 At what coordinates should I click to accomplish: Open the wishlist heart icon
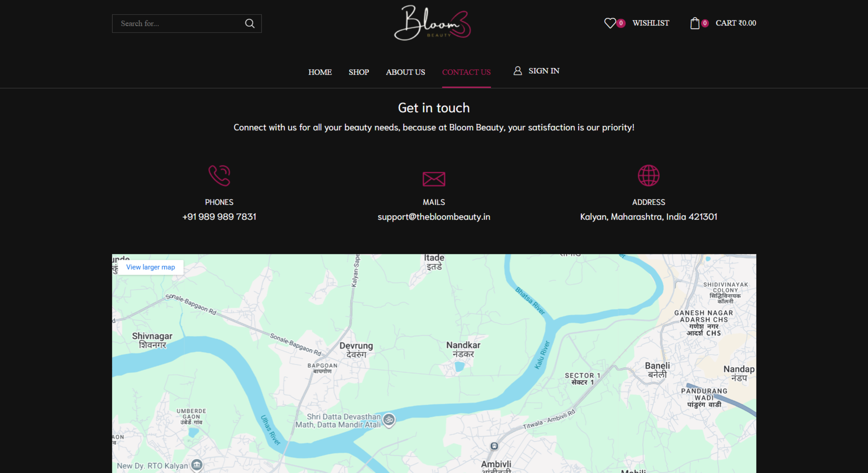coord(610,23)
